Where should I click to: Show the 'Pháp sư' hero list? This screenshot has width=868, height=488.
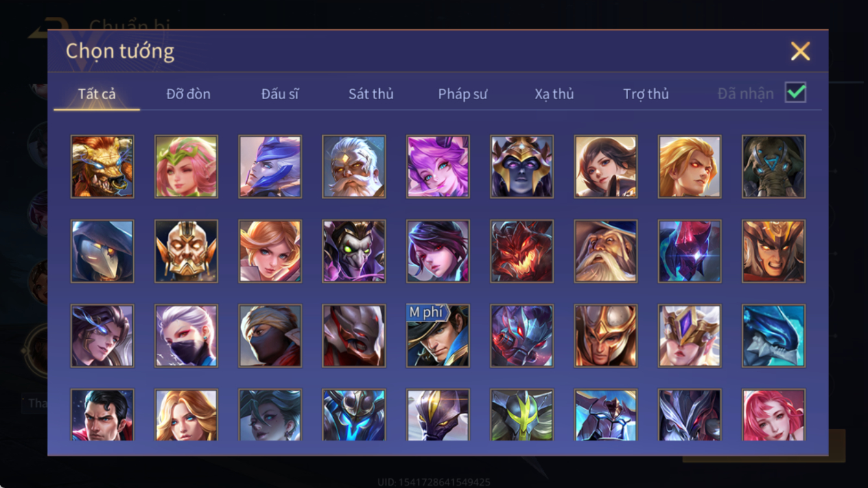(x=463, y=94)
